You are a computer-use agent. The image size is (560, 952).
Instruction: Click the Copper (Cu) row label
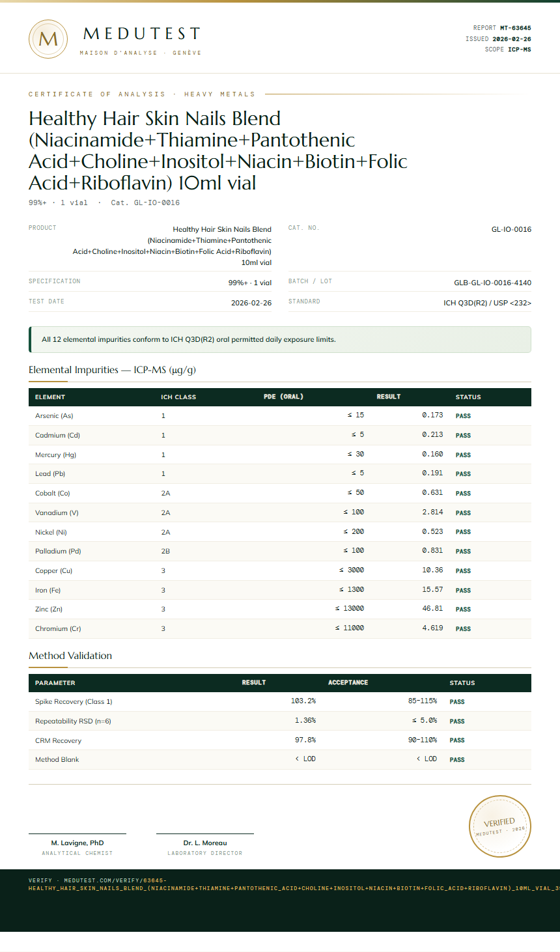coord(53,570)
